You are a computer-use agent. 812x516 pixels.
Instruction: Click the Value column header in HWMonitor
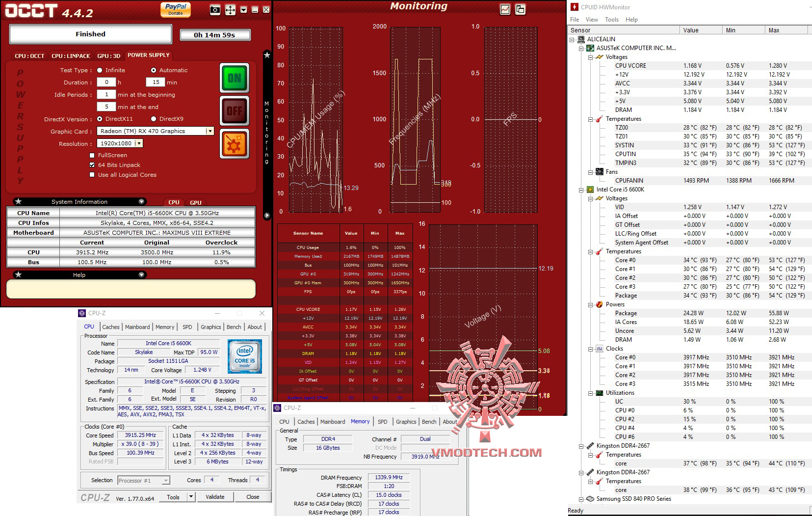pos(701,30)
